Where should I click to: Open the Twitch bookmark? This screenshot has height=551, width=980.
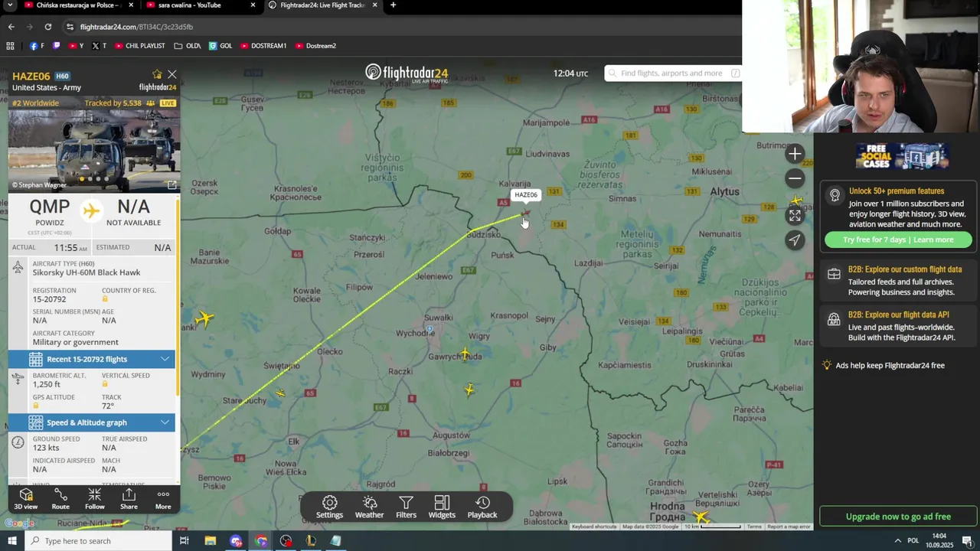pos(56,46)
